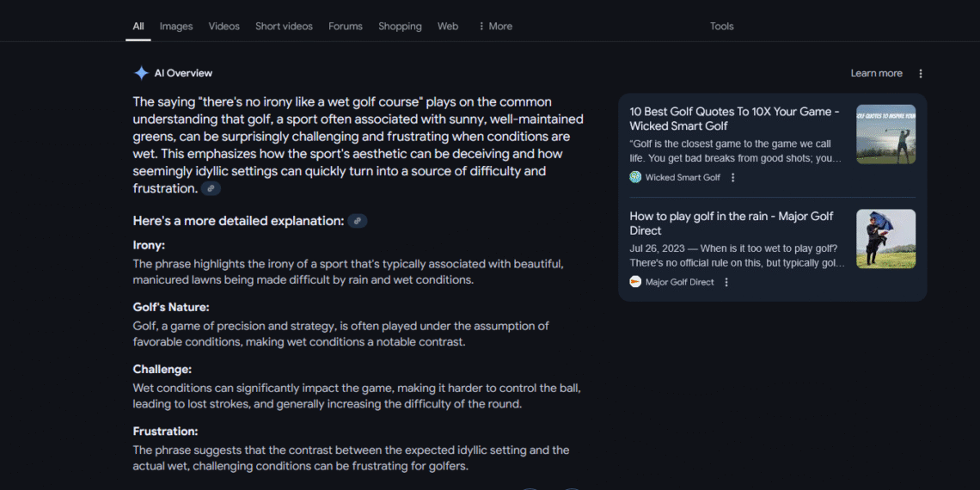The width and height of the screenshot is (980, 490).
Task: Open the "10 Best Golf Quotes" article link
Action: (734, 119)
